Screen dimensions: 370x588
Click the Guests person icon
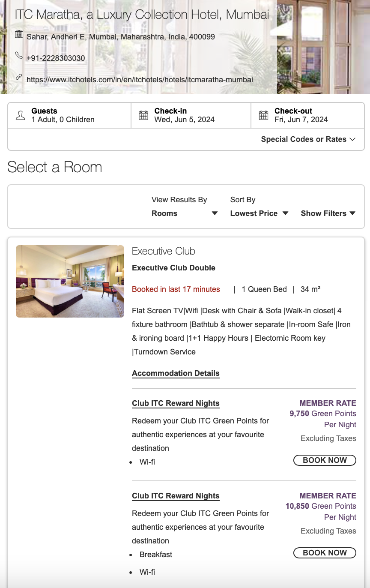coord(20,115)
